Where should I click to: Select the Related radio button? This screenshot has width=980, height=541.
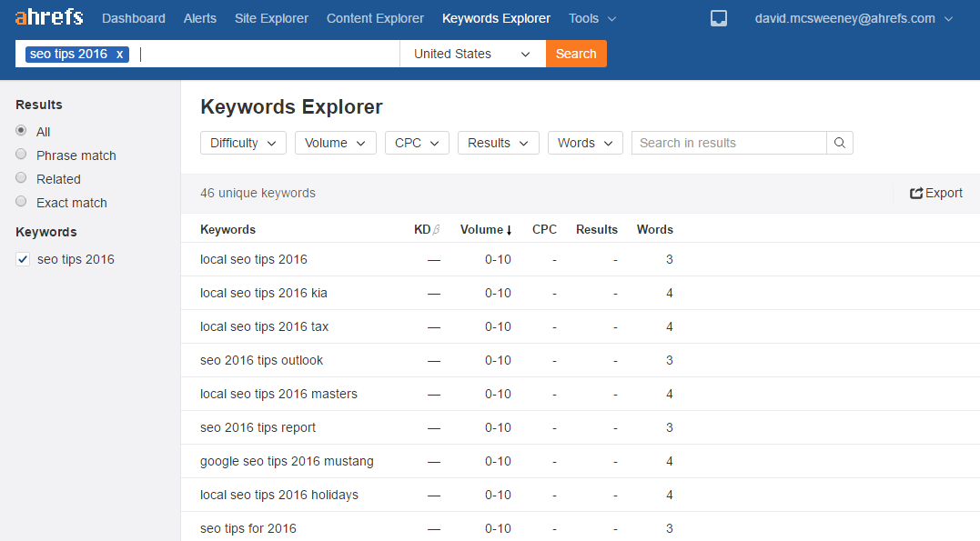click(x=21, y=178)
